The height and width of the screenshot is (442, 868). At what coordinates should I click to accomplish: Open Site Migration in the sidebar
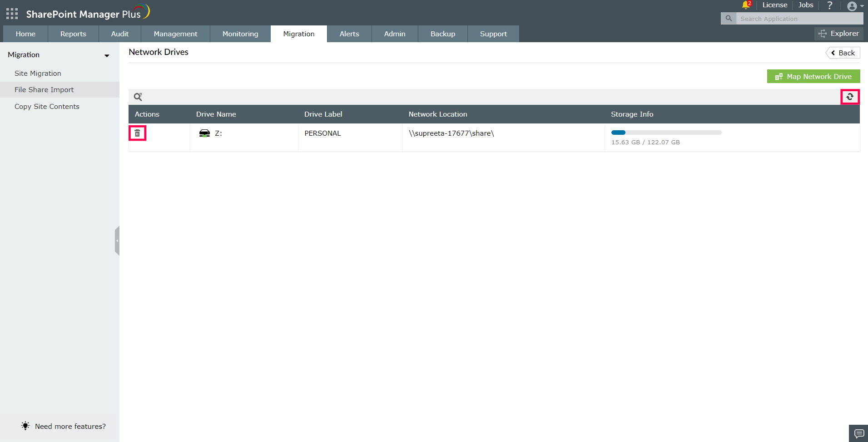pyautogui.click(x=38, y=73)
